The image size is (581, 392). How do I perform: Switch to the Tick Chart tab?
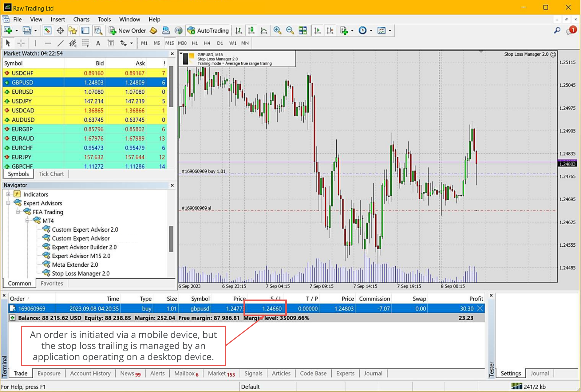51,174
